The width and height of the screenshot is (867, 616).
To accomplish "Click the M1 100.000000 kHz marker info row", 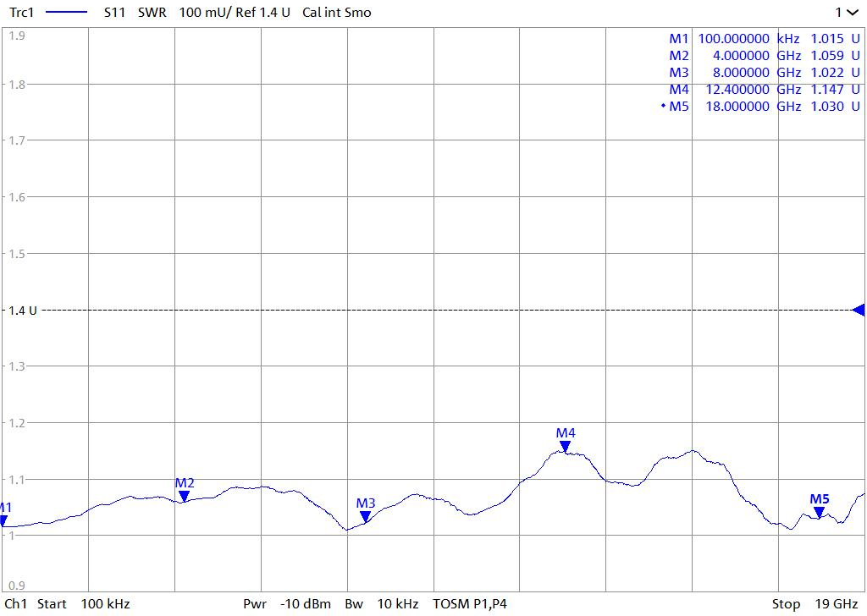I will (x=762, y=39).
